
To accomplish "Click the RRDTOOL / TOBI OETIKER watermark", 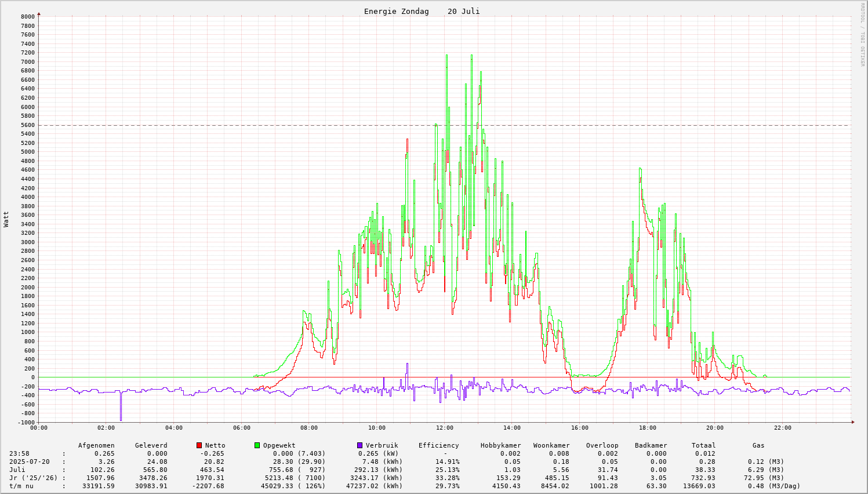I will point(862,34).
